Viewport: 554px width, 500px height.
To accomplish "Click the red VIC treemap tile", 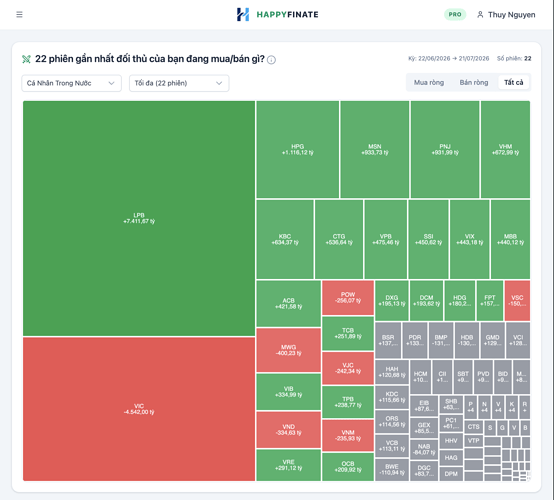I will pyautogui.click(x=139, y=409).
